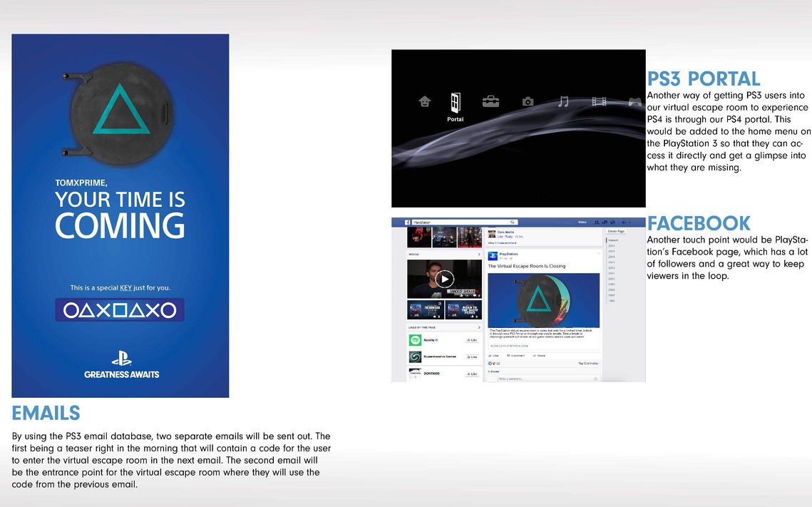
Task: Open the PlayStation page name link on the post
Action: pos(508,254)
